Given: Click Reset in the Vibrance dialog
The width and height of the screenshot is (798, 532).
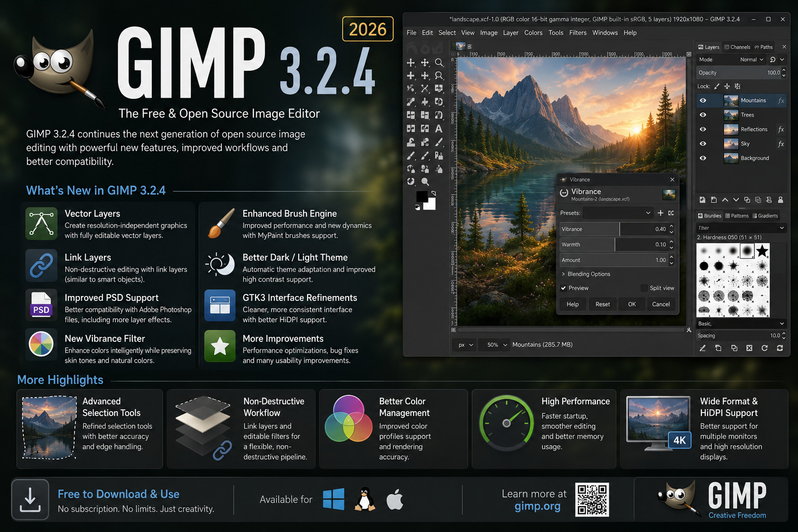Looking at the screenshot, I should point(603,304).
